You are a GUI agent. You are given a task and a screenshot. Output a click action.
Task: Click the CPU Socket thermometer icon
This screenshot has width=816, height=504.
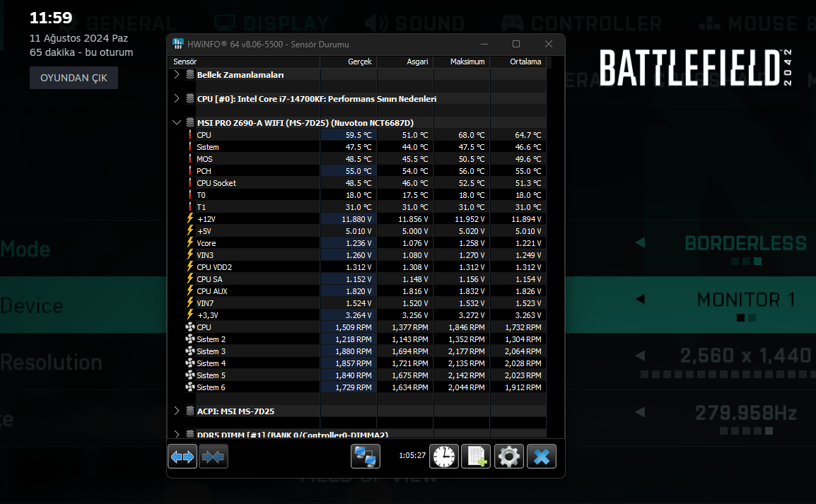(190, 182)
